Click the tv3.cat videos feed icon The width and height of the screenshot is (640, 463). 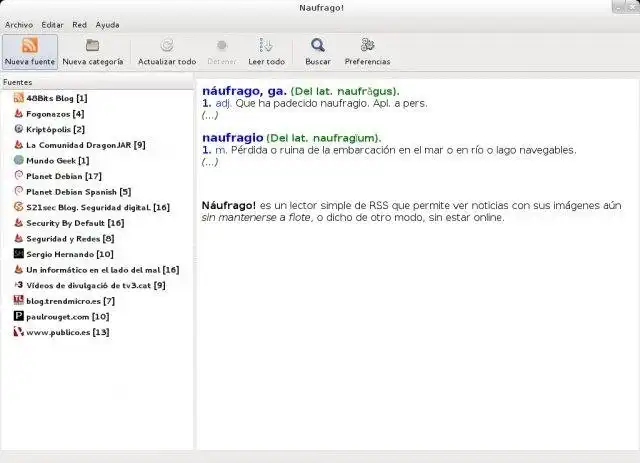19,285
